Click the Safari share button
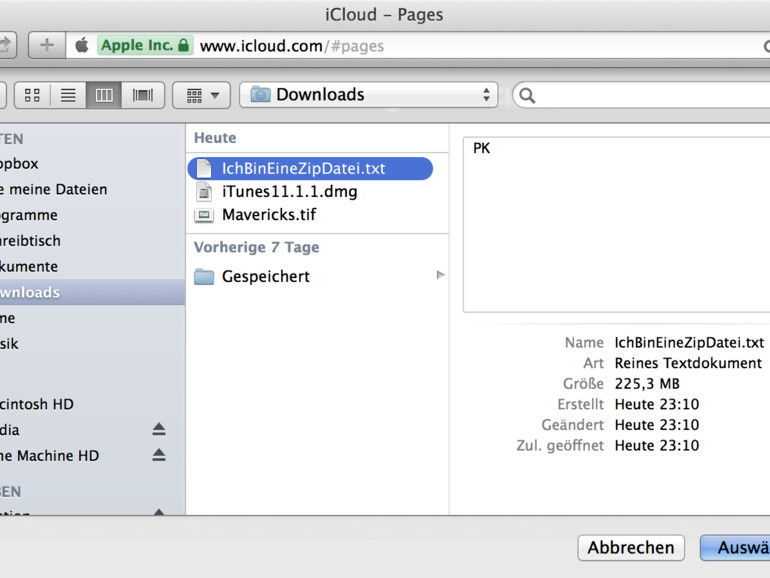Viewport: 770px width, 578px height. coord(6,45)
